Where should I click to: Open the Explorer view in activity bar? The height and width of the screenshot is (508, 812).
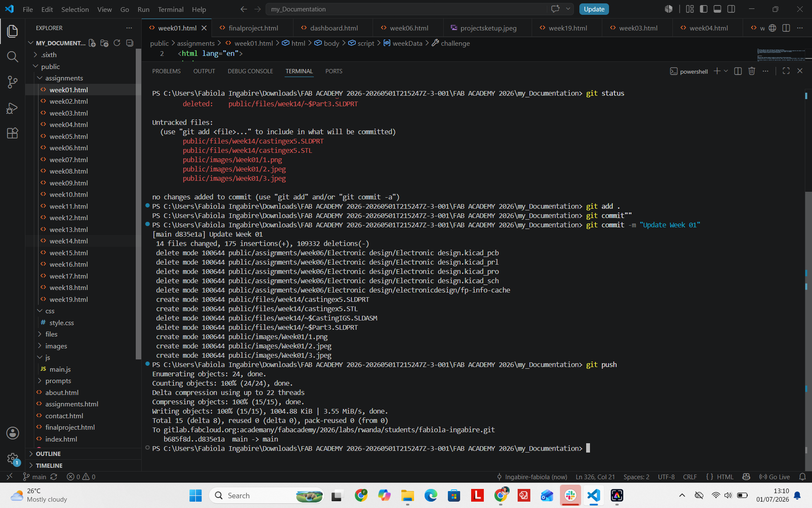12,31
